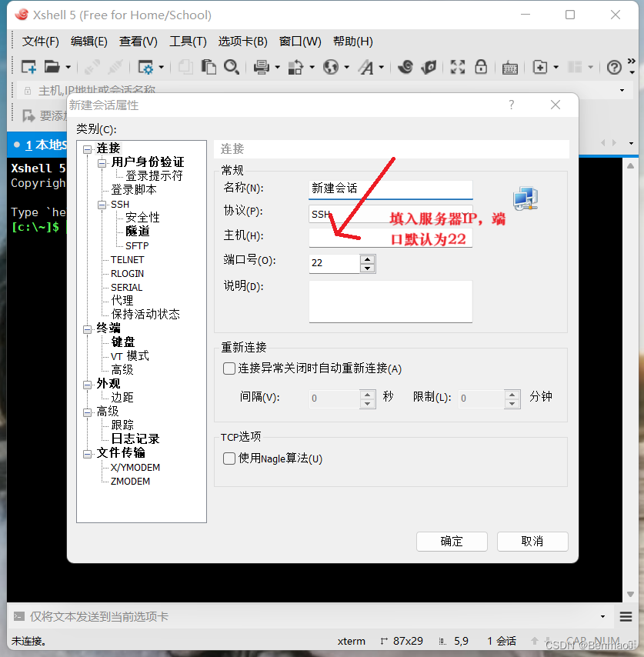The height and width of the screenshot is (657, 644).
Task: Decrease the port number with down arrow
Action: 367,268
